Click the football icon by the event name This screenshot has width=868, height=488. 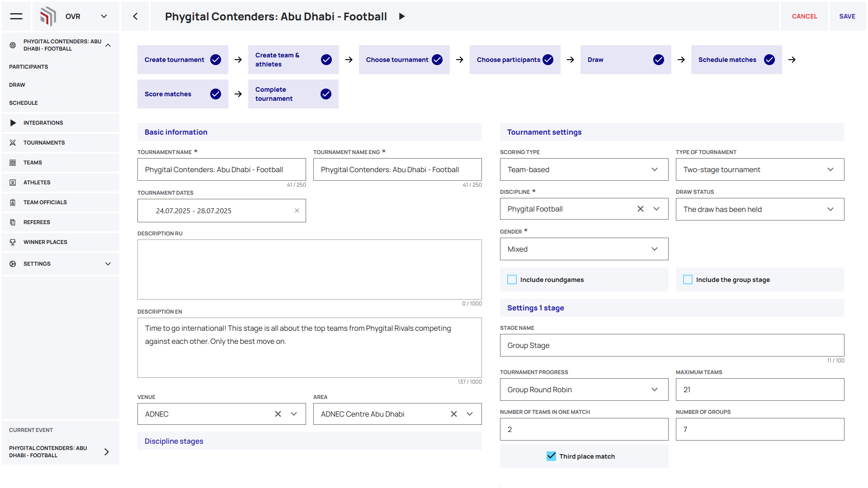13,45
